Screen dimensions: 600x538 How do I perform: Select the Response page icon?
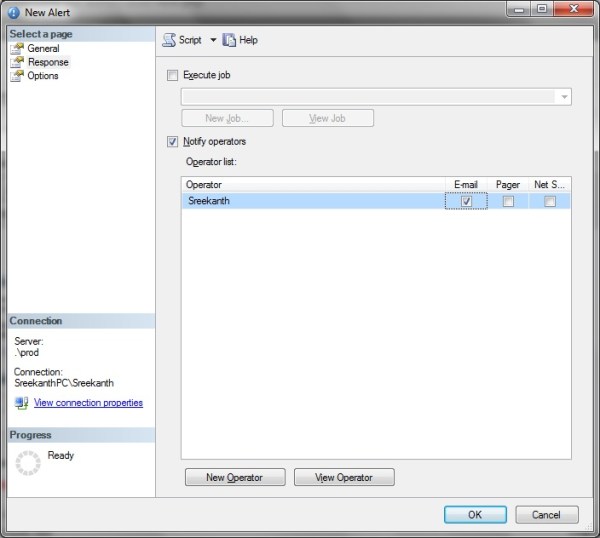coord(17,62)
